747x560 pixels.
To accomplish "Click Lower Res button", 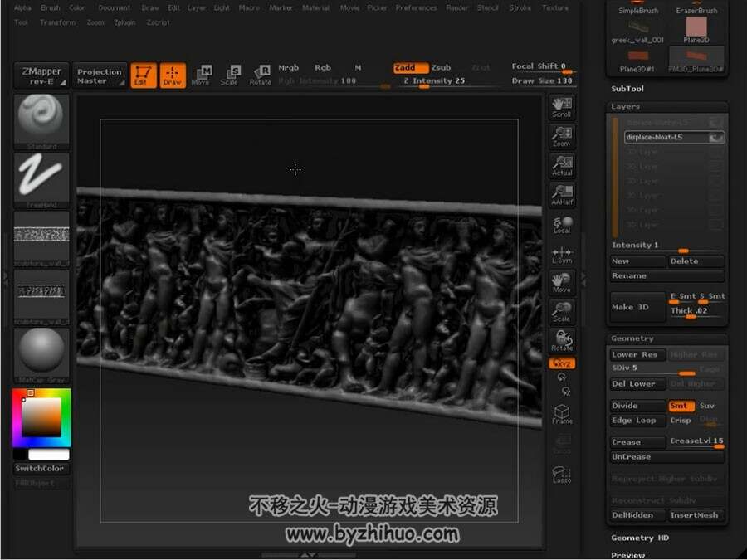I will pos(638,355).
